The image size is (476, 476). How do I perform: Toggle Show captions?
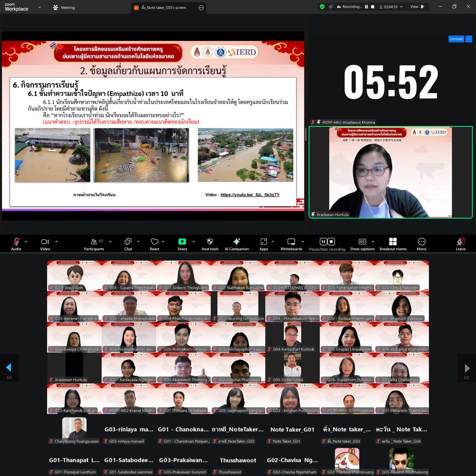point(362,244)
